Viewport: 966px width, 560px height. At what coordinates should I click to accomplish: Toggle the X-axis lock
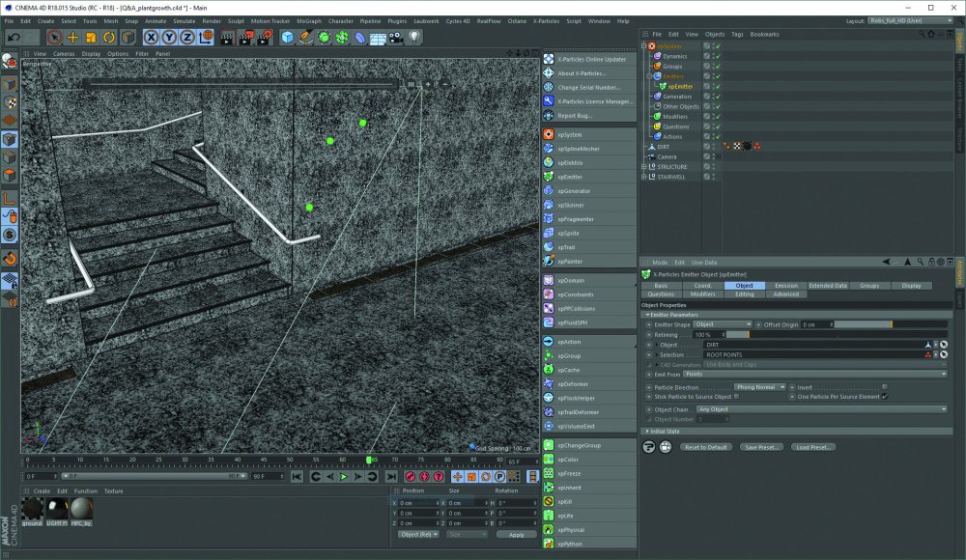pos(151,38)
